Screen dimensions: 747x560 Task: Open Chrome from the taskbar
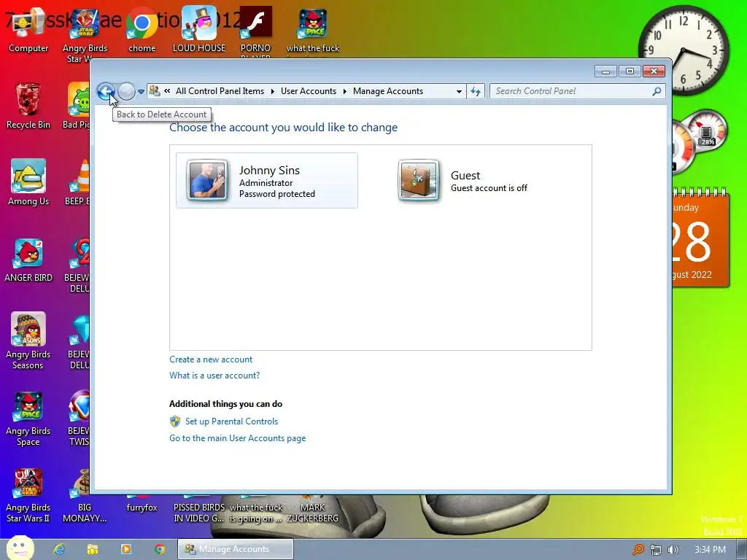point(160,549)
